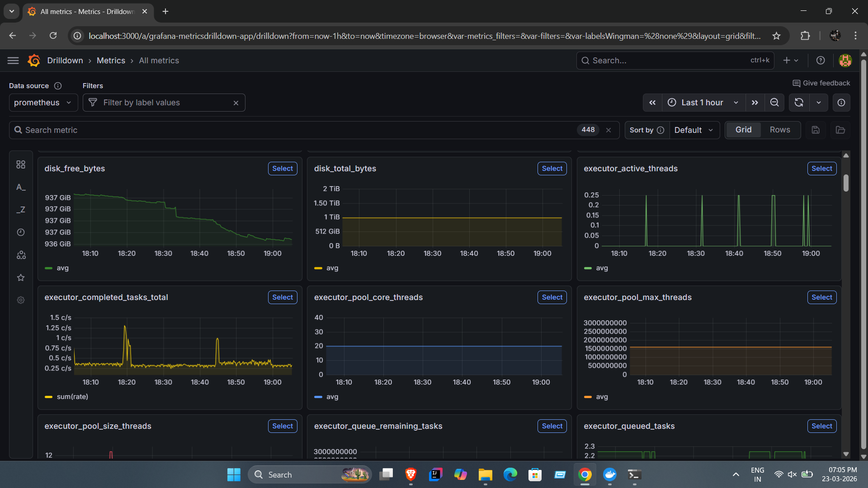Open Google Chrome from the taskbar
Image resolution: width=868 pixels, height=488 pixels.
[585, 474]
